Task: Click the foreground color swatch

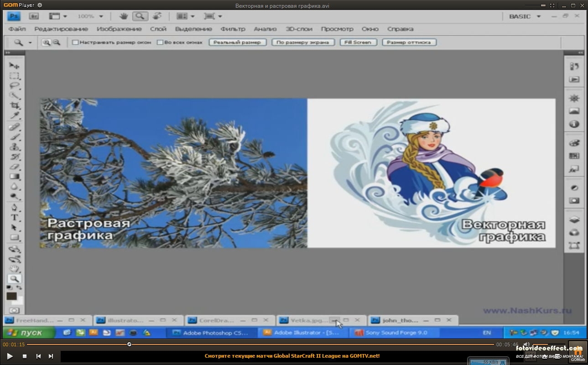Action: (11, 296)
